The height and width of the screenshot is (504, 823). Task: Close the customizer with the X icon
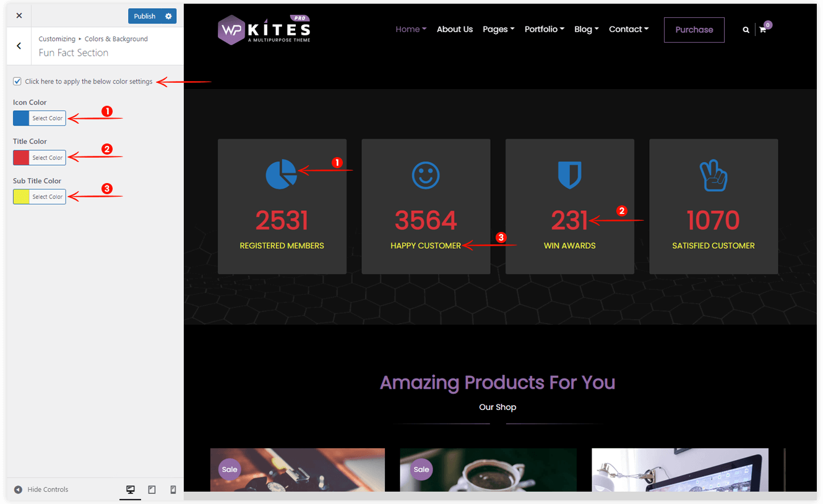(x=19, y=15)
